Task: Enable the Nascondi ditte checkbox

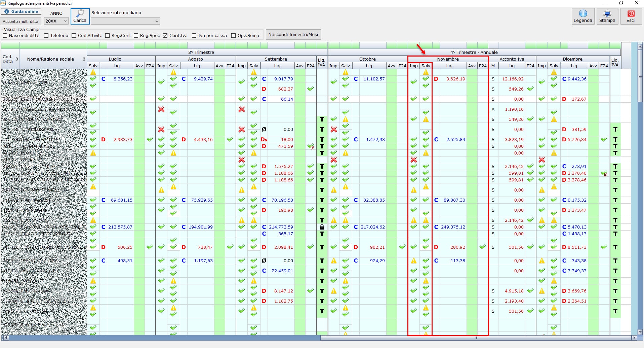Action: click(x=5, y=36)
